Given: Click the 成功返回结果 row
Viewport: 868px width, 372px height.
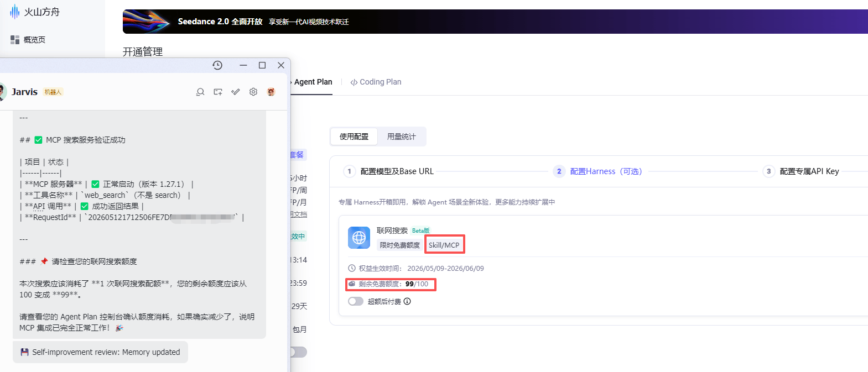Looking at the screenshot, I should click(82, 206).
